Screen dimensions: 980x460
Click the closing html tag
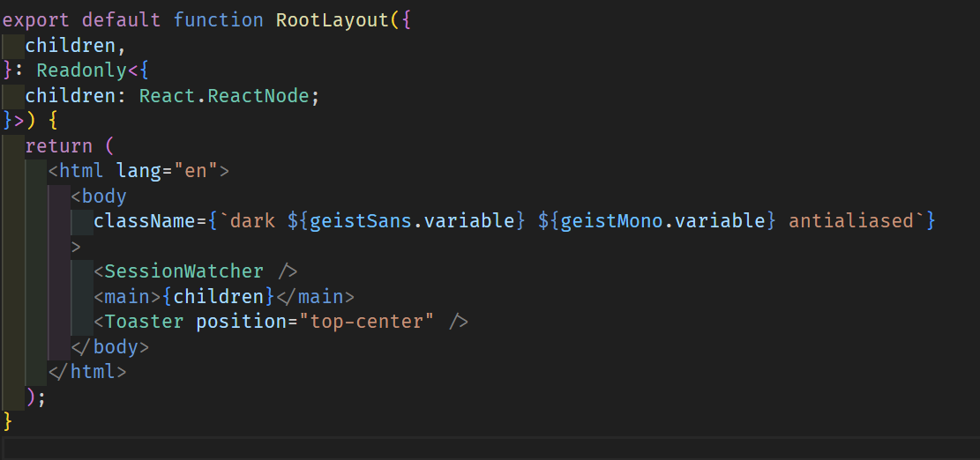pyautogui.click(x=87, y=372)
